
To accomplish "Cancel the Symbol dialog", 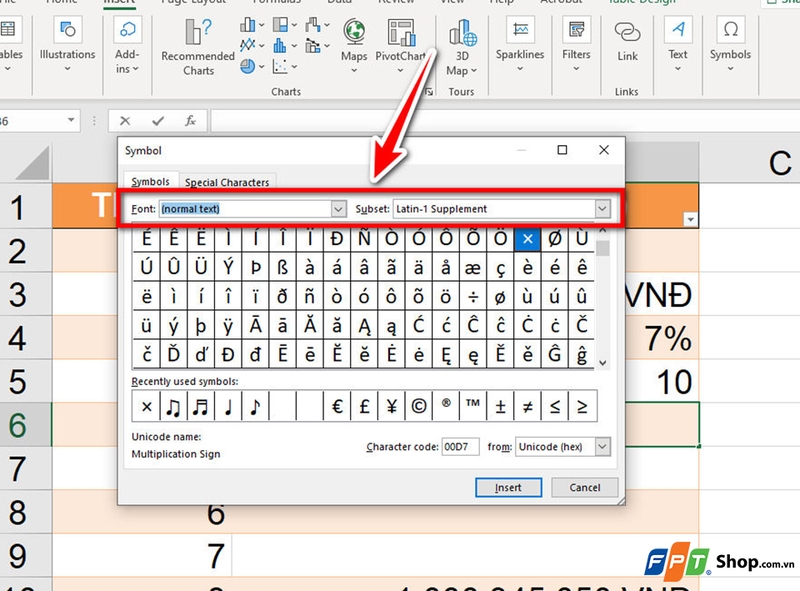I will pos(584,487).
